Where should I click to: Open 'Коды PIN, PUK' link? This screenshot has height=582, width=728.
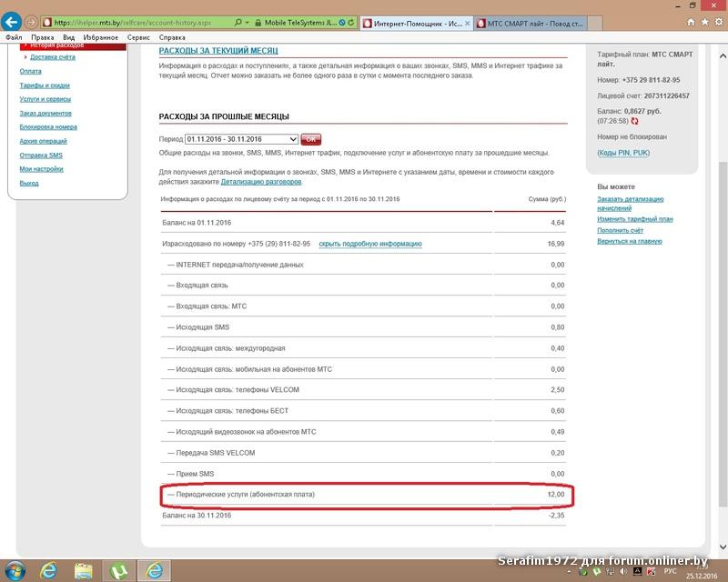coord(624,153)
